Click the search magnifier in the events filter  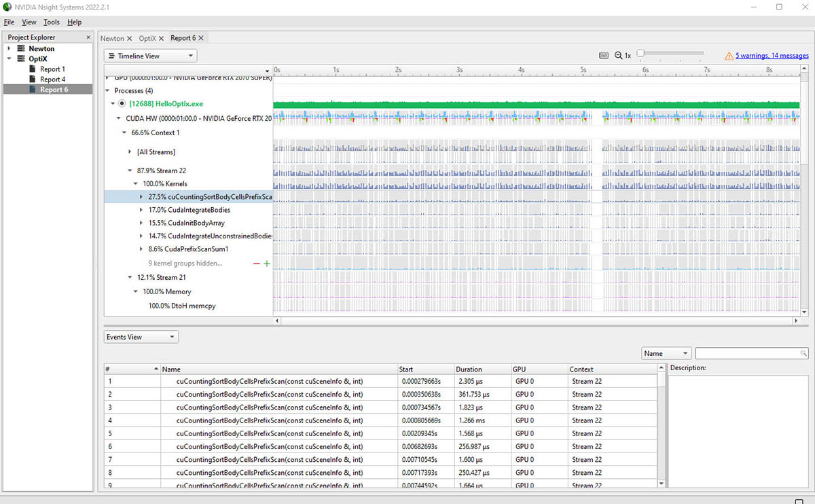pos(803,354)
